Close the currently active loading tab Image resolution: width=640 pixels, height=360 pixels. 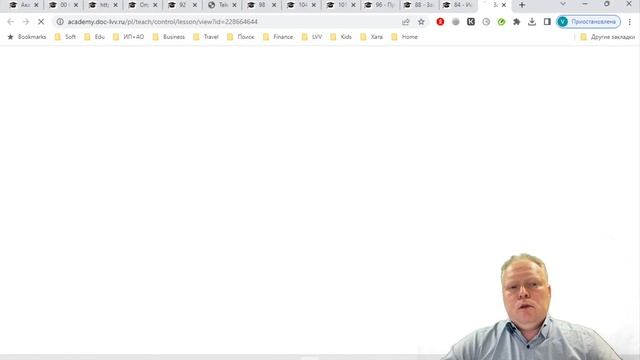(504, 5)
